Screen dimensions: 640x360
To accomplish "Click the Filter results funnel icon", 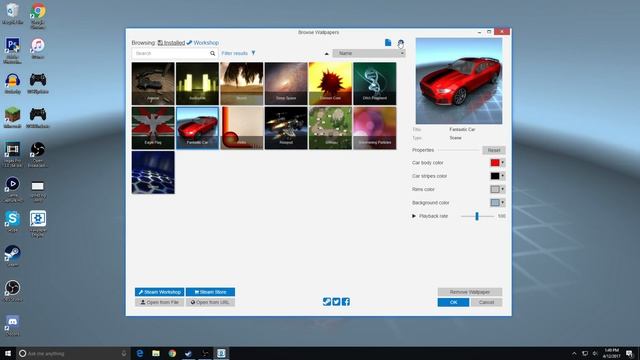I will pyautogui.click(x=253, y=53).
